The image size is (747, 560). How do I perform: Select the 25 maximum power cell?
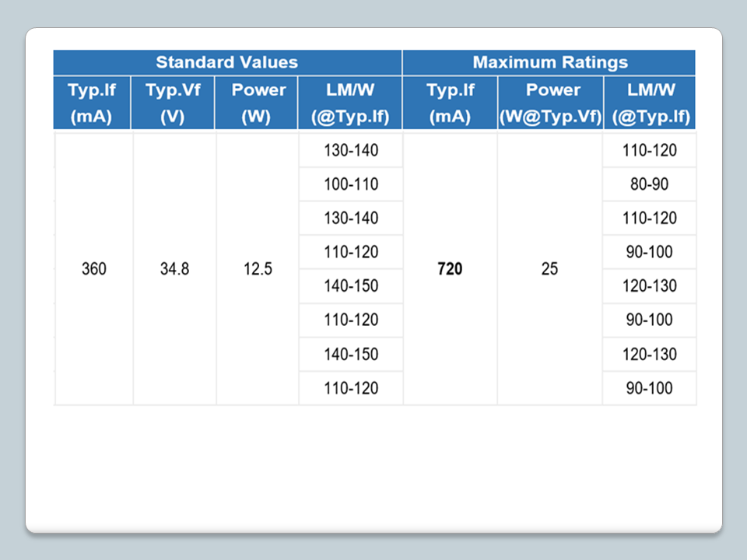coord(549,269)
